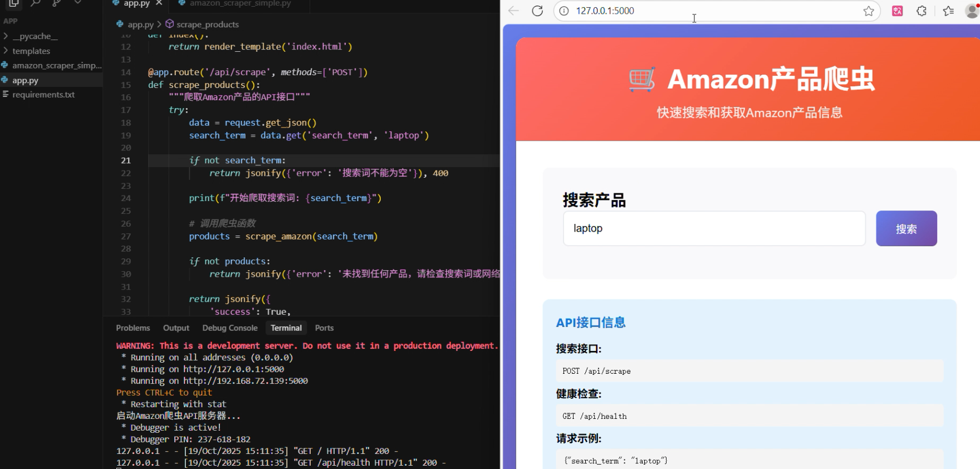Click the shopping cart logo icon
The width and height of the screenshot is (980, 469).
[642, 79]
